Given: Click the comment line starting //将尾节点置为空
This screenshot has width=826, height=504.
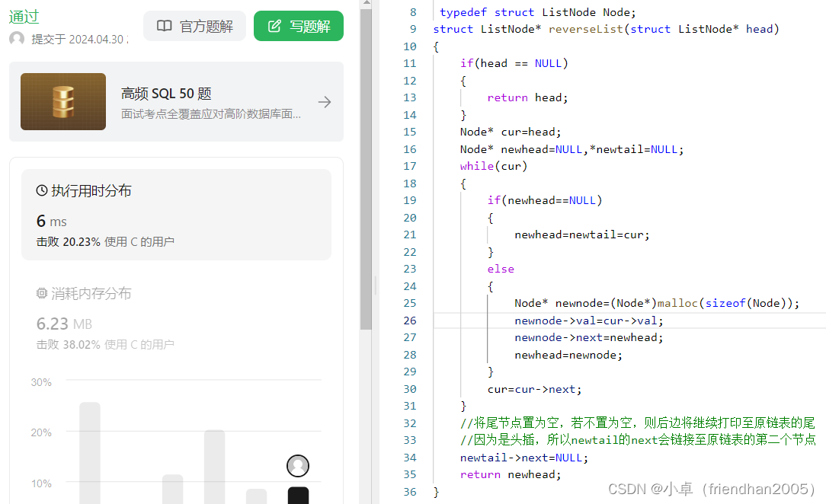Looking at the screenshot, I should pyautogui.click(x=638, y=423).
